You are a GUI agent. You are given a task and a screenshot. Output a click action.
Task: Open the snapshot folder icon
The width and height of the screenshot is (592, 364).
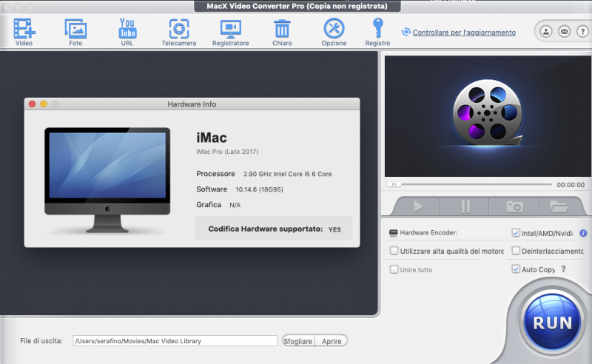[559, 206]
